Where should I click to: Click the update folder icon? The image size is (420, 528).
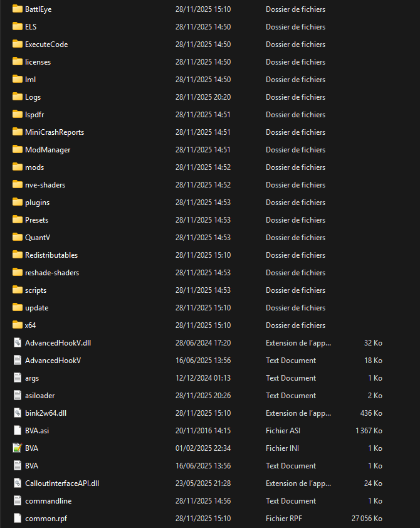[17, 307]
